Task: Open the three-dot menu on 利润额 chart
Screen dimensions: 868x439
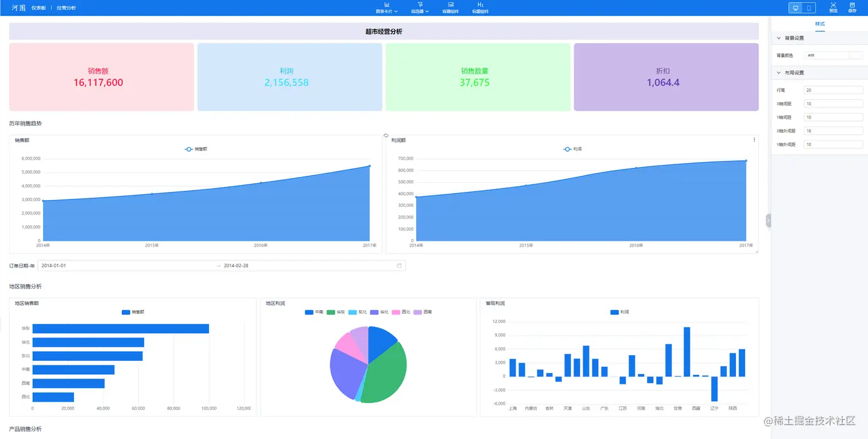Action: pyautogui.click(x=754, y=140)
